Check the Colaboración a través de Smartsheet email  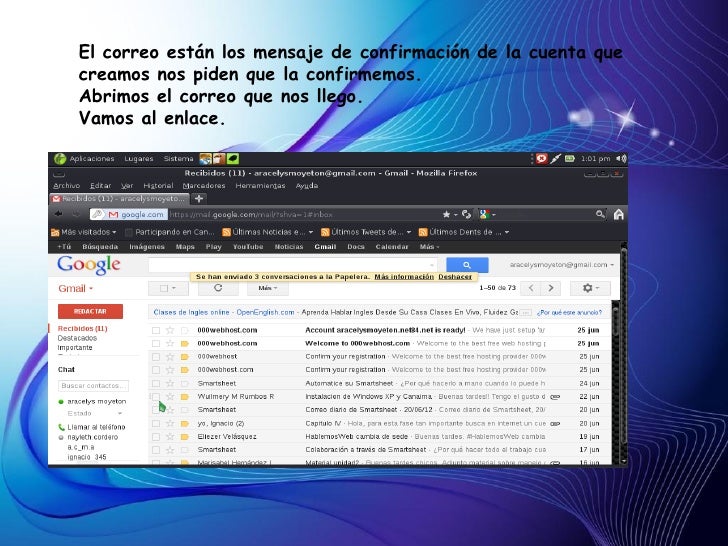pyautogui.click(x=156, y=449)
